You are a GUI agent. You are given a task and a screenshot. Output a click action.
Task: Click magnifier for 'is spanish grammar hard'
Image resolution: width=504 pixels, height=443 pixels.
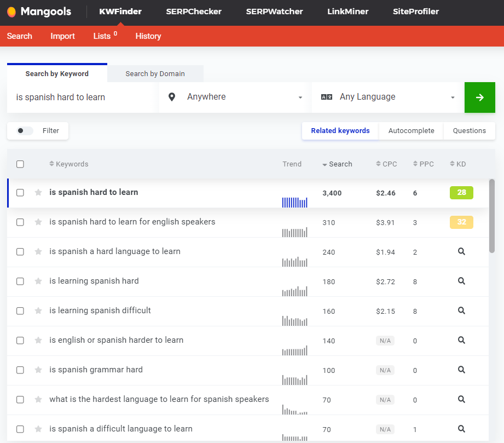point(461,370)
